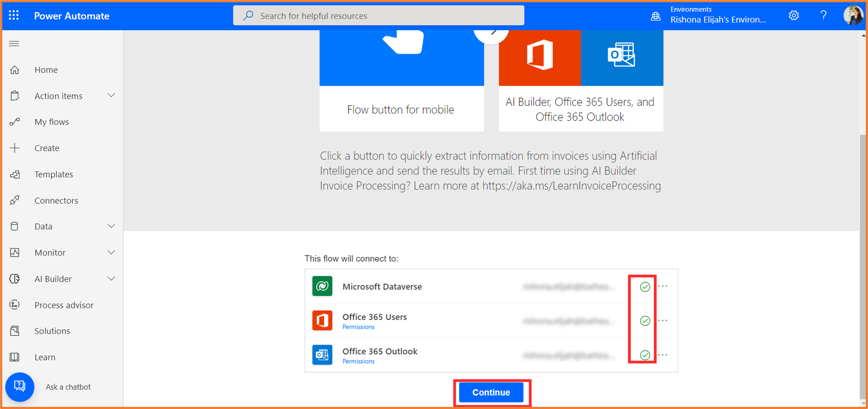
Task: Select the Templates icon in the sidebar
Action: click(15, 174)
